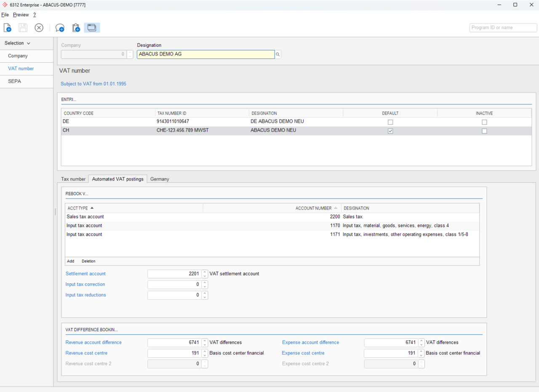Toggle the window view icon in toolbar

[x=92, y=28]
